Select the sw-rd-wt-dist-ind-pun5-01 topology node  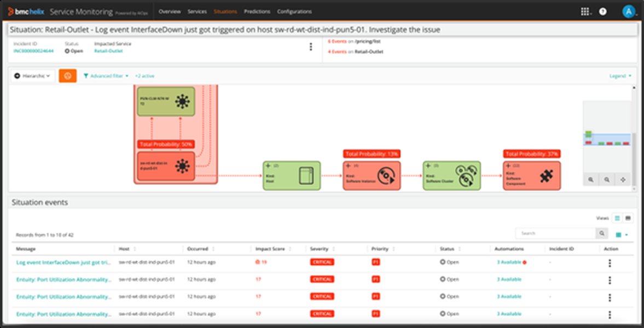tap(166, 166)
